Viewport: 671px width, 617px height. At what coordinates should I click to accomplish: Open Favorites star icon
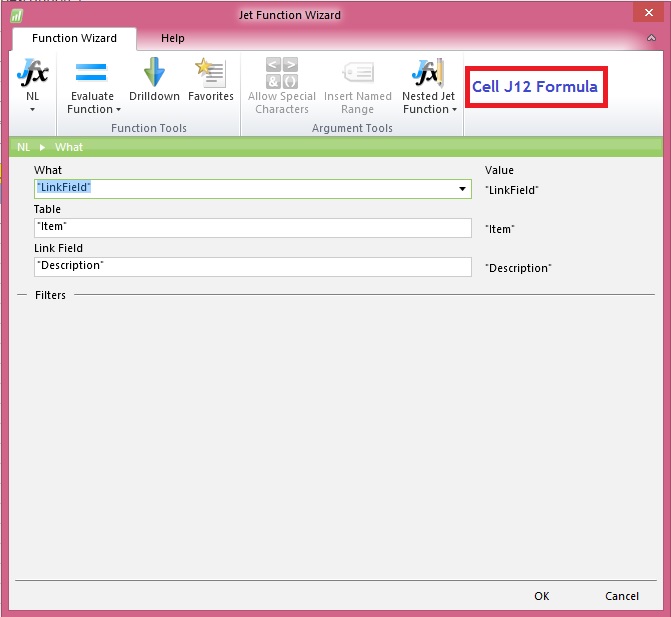click(210, 73)
